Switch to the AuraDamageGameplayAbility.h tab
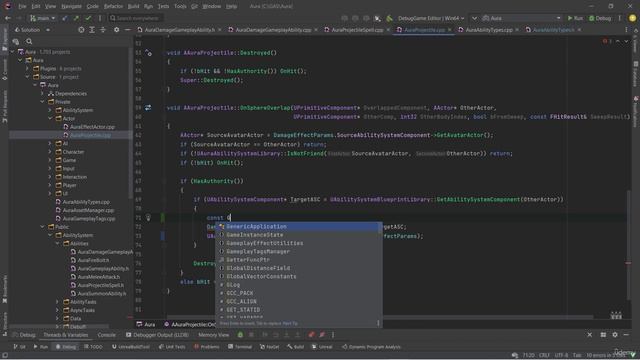Screen dimensions: 640x360 pos(180,30)
